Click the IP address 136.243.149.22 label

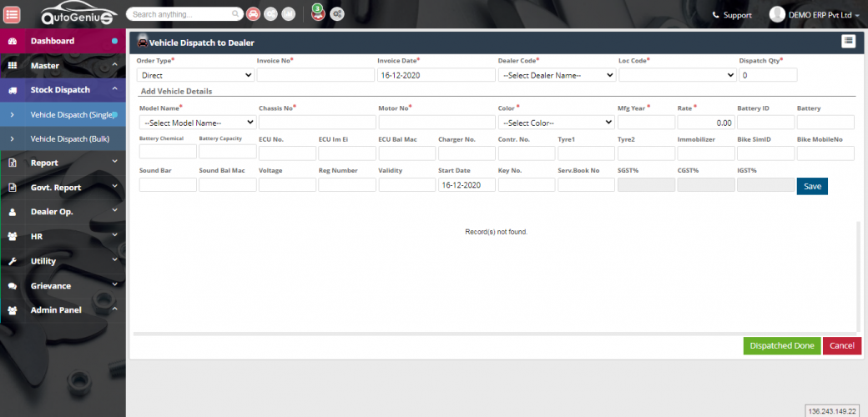pyautogui.click(x=832, y=411)
